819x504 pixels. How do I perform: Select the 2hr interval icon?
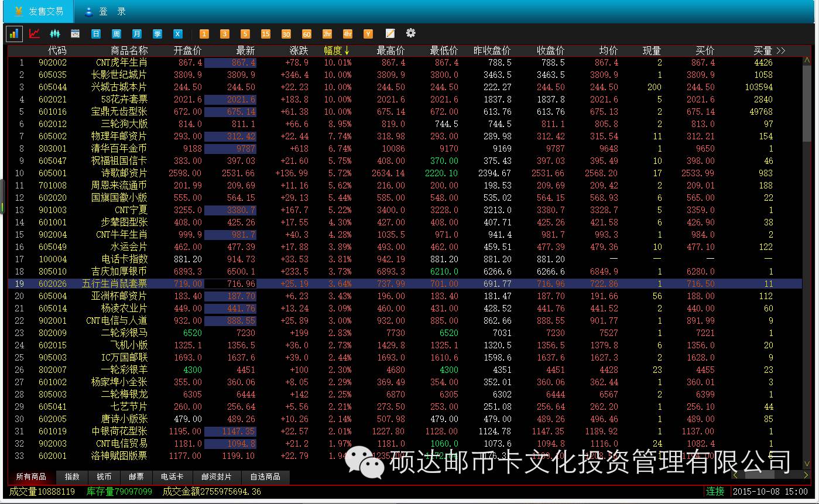(x=327, y=34)
